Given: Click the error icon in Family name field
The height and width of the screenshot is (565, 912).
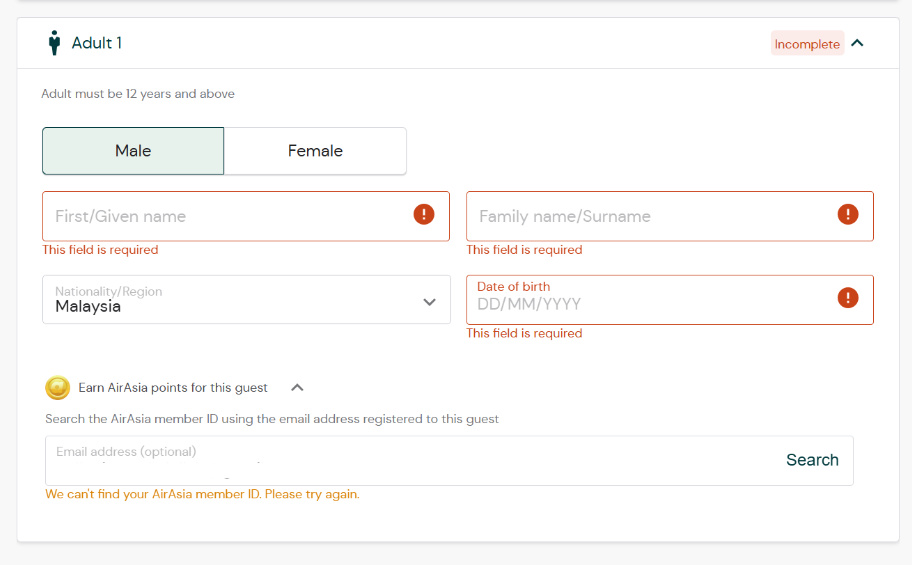Looking at the screenshot, I should tap(848, 214).
